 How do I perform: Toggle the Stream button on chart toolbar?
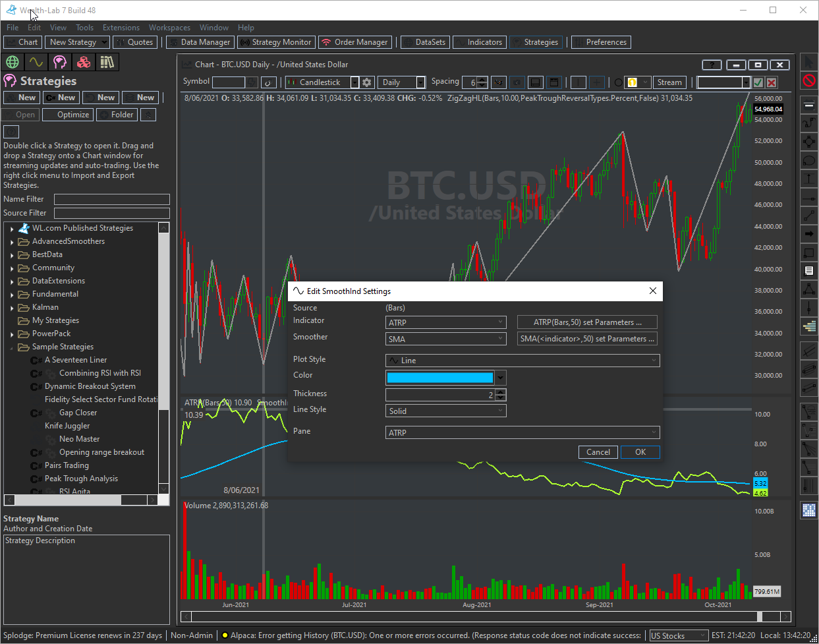pyautogui.click(x=669, y=82)
